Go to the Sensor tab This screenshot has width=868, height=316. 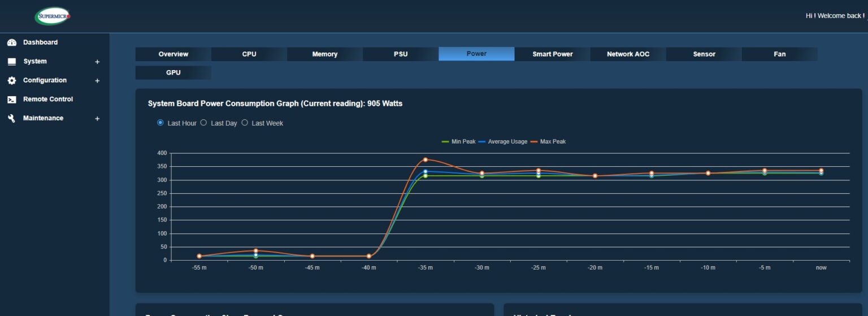704,54
